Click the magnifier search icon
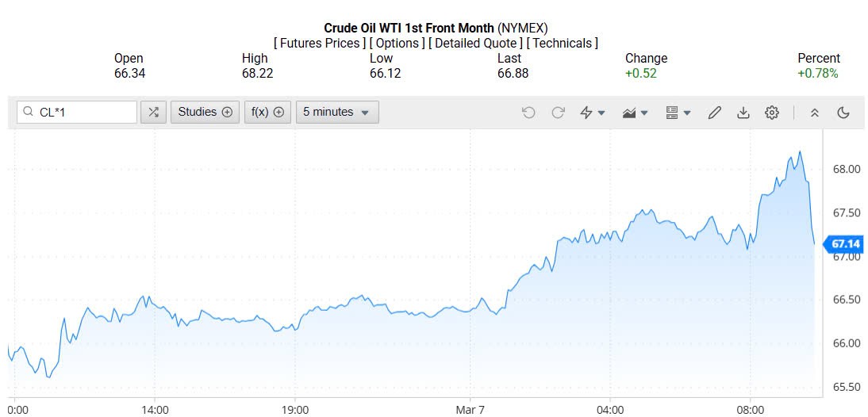This screenshot has width=868, height=417. 29,113
